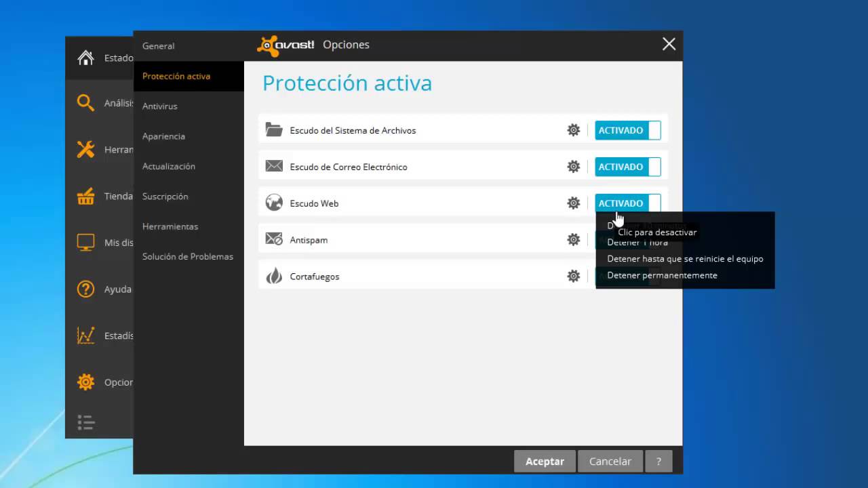Click the Escudo del Sistema de Archivos label

pyautogui.click(x=353, y=130)
